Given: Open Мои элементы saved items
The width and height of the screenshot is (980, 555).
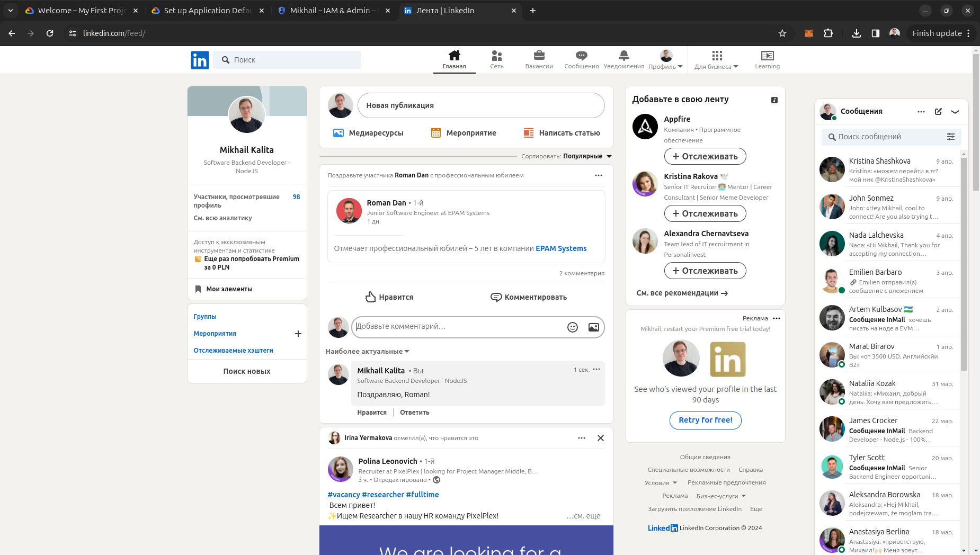Looking at the screenshot, I should coord(247,289).
